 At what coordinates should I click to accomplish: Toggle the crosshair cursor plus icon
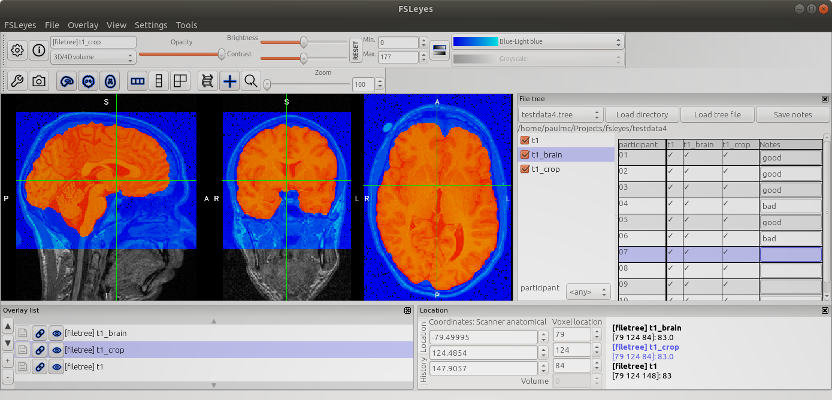229,81
